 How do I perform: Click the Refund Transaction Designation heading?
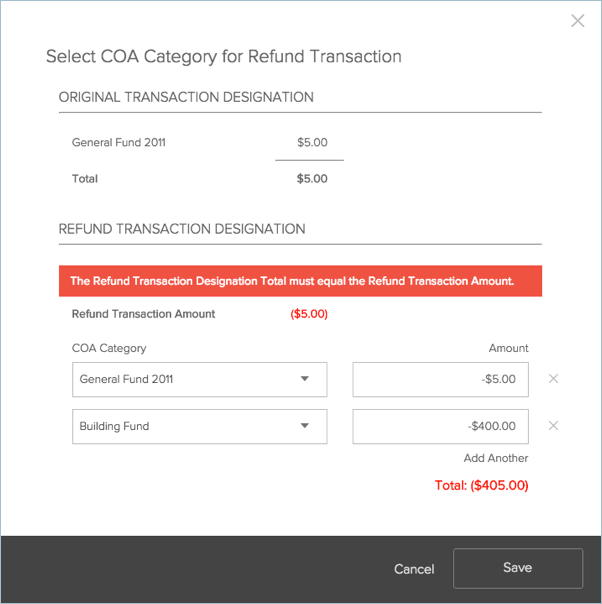(182, 229)
